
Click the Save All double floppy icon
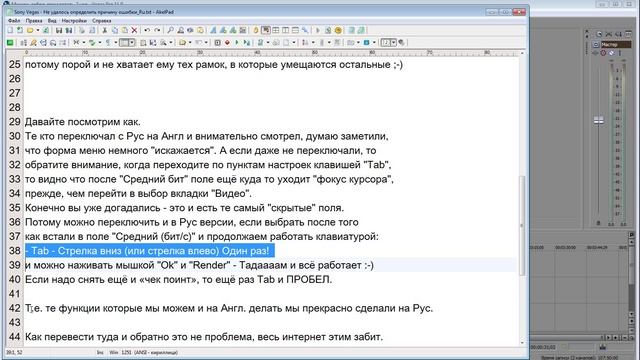tap(69, 30)
